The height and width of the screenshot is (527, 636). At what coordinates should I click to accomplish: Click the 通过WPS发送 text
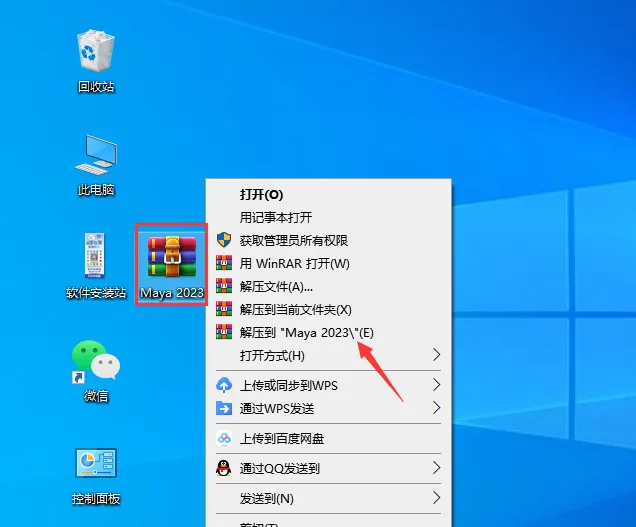pyautogui.click(x=277, y=409)
